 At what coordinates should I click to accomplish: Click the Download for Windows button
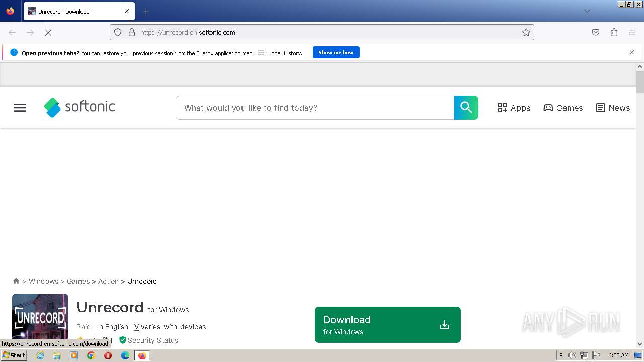(388, 325)
